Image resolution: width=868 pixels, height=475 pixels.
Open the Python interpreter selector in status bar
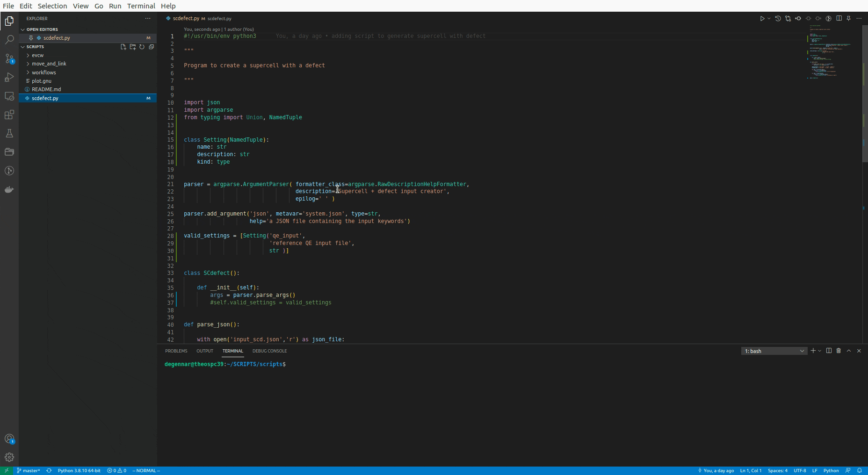[79, 471]
